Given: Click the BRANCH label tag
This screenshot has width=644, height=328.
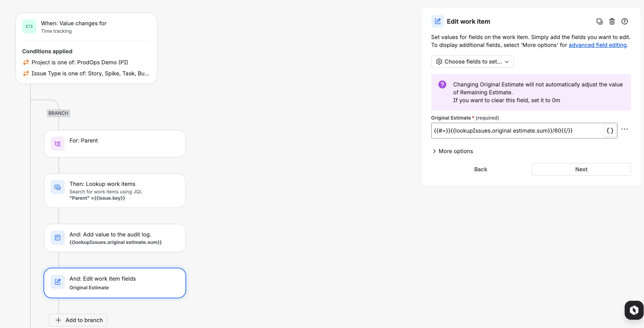Looking at the screenshot, I should [58, 113].
